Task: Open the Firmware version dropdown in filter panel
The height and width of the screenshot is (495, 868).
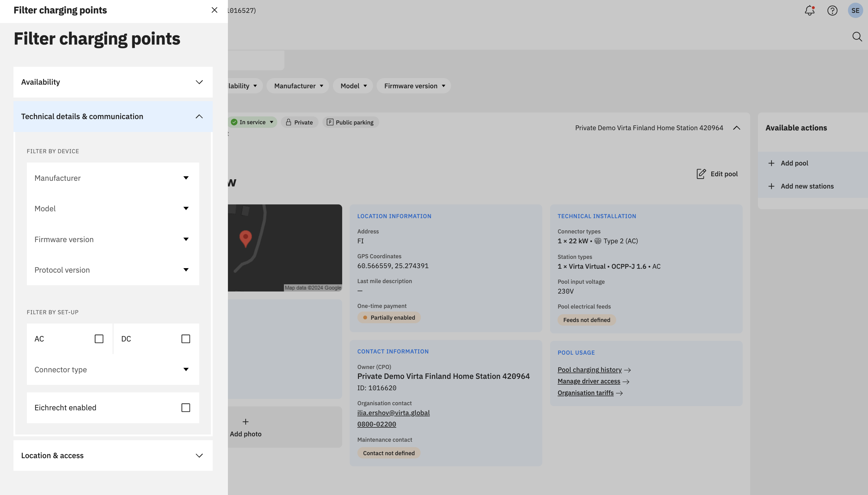Action: coord(113,239)
